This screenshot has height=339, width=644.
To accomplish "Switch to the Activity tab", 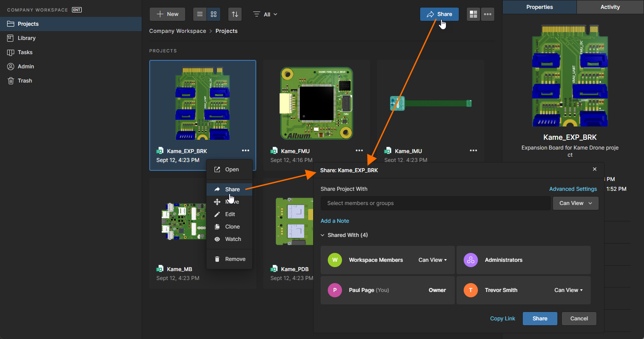I will point(610,7).
